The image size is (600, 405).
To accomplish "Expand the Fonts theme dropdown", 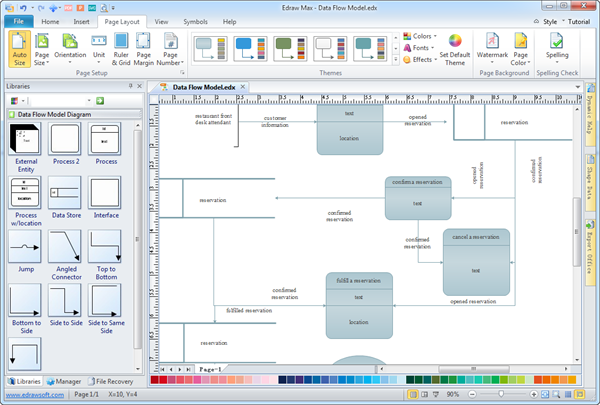I will (x=420, y=48).
